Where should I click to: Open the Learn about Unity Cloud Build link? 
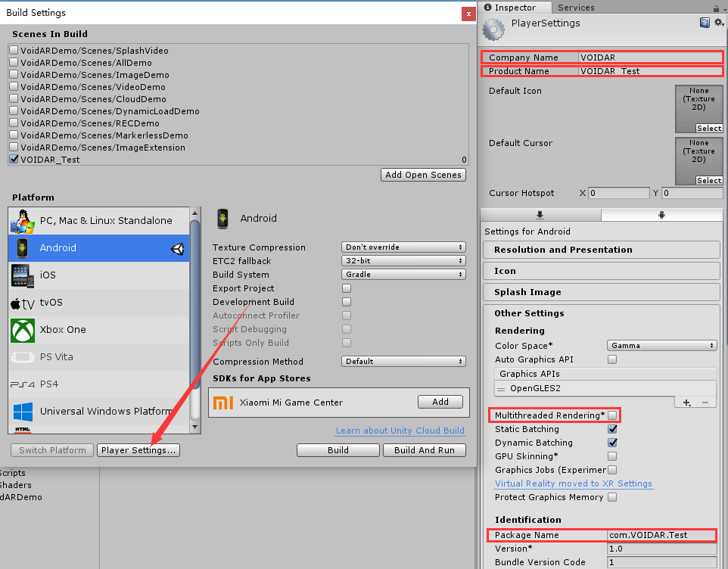coord(400,431)
